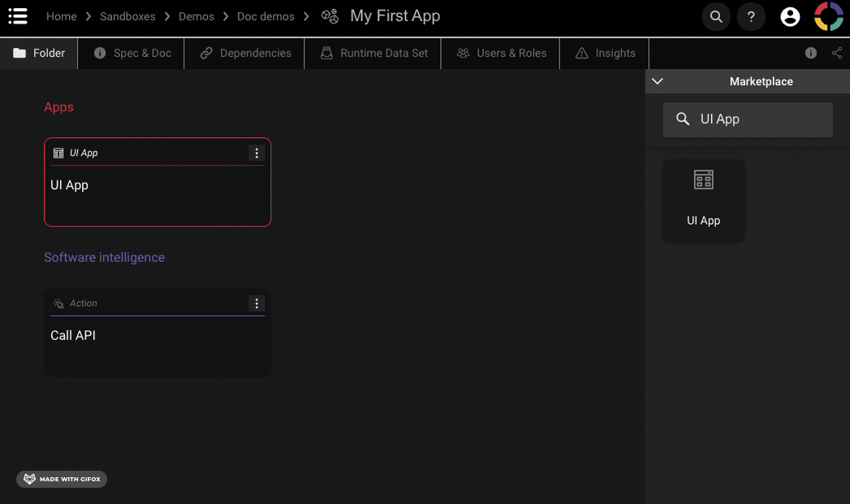
Task: Select the UI App marketplace tile
Action: click(703, 200)
